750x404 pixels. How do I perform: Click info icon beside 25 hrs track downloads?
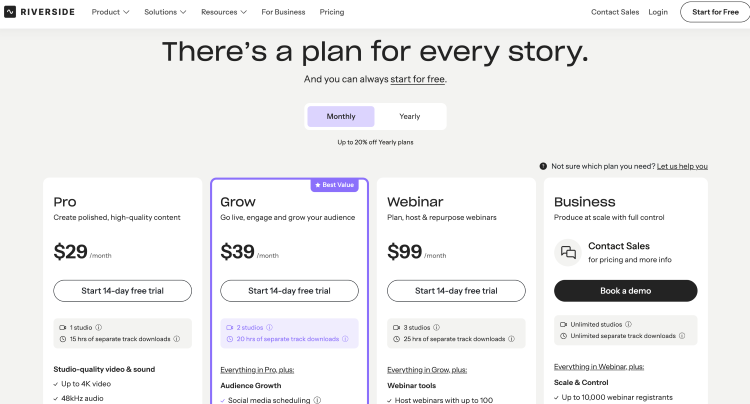(511, 339)
